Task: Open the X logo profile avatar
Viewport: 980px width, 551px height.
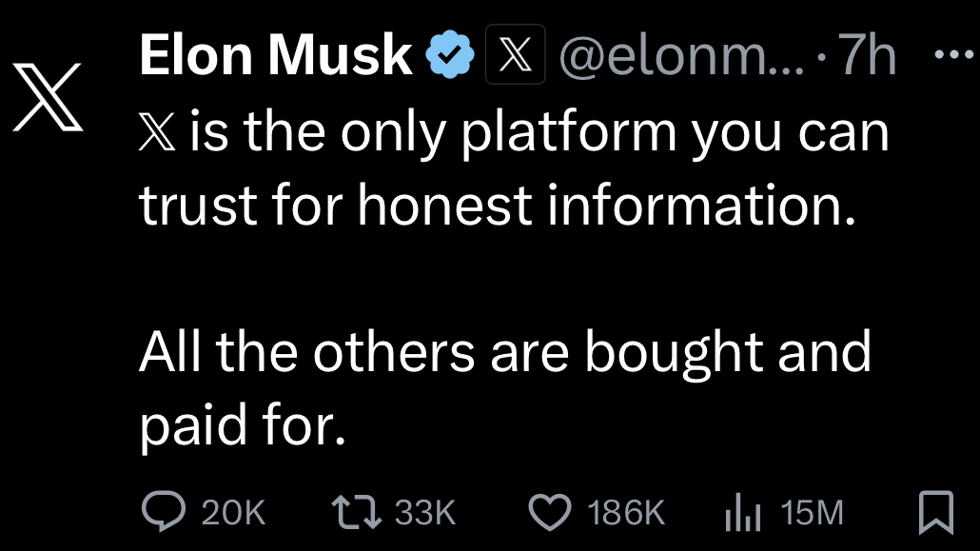Action: point(48,97)
